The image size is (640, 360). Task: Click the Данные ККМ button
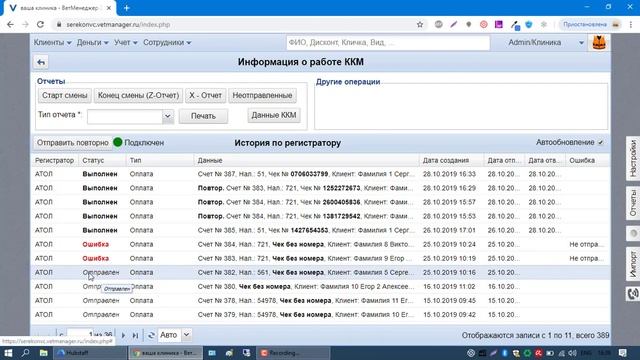point(274,116)
